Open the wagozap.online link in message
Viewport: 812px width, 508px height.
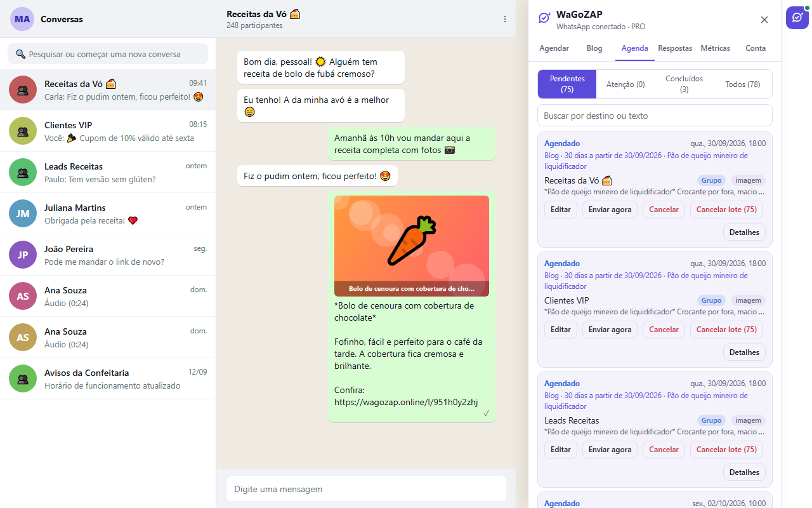(406, 402)
